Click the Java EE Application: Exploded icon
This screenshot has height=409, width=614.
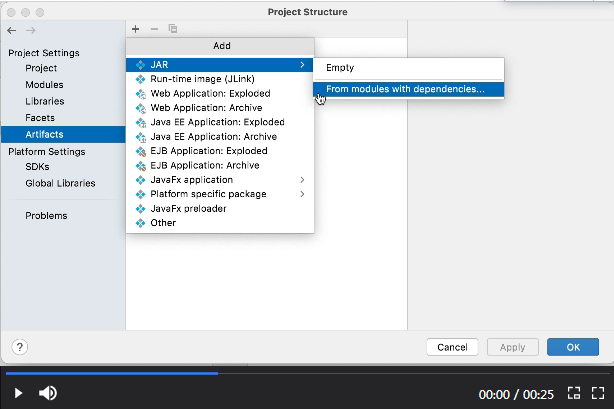pos(141,123)
